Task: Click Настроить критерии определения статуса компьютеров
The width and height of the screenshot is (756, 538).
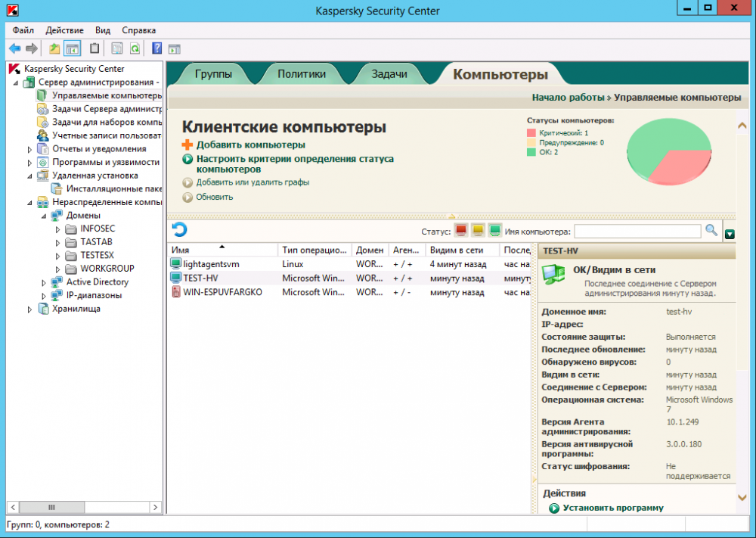Action: [x=295, y=164]
